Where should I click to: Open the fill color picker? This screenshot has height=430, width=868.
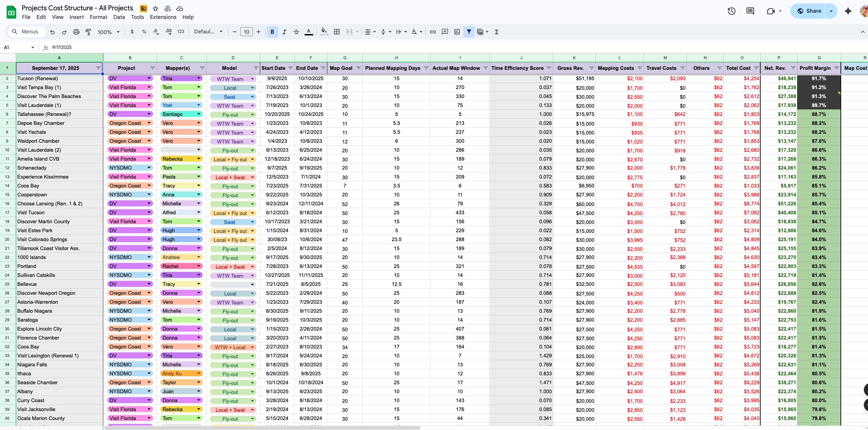pos(324,32)
